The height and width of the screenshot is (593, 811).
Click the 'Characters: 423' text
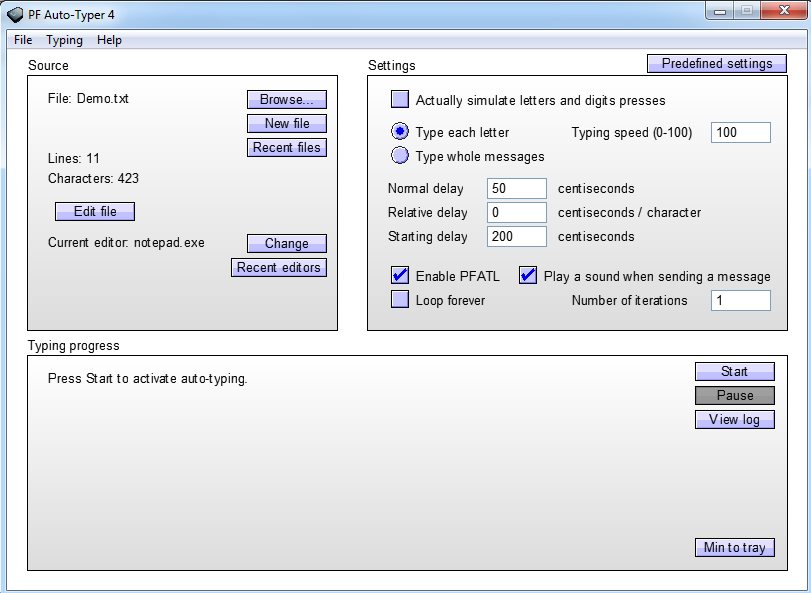[93, 178]
